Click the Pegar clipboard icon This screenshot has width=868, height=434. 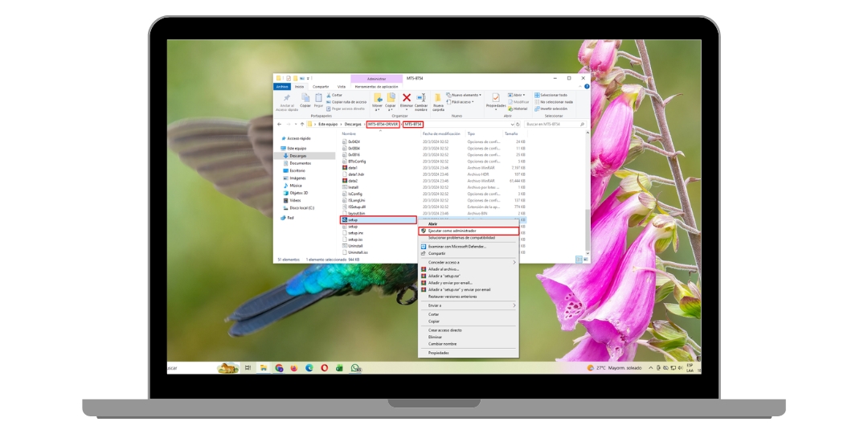[x=318, y=98]
